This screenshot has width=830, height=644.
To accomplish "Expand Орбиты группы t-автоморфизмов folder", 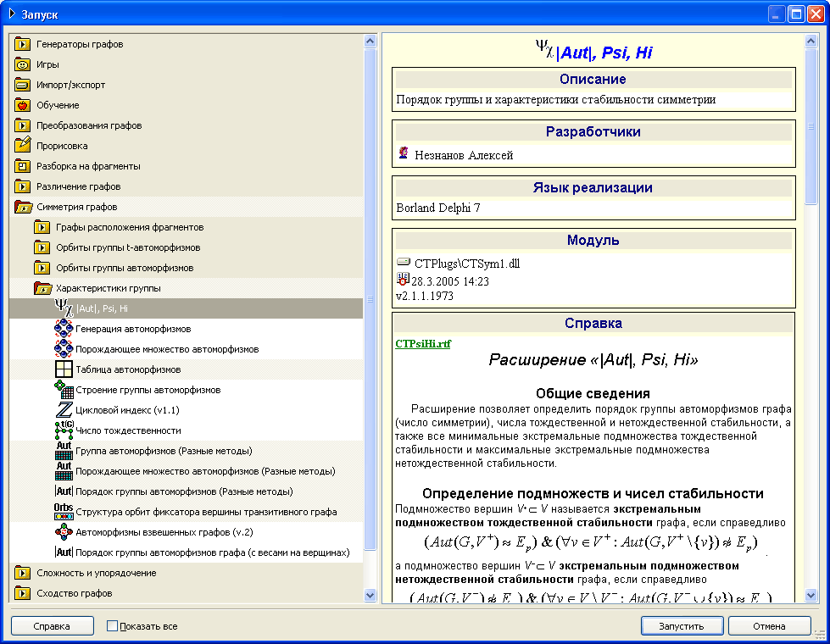I will click(42, 247).
